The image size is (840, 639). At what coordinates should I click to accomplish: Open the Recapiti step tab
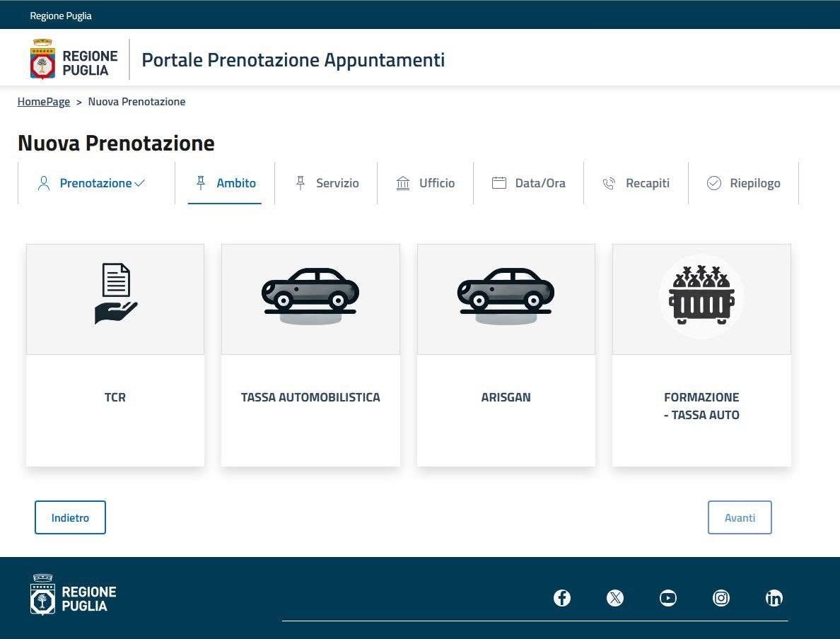pyautogui.click(x=636, y=183)
